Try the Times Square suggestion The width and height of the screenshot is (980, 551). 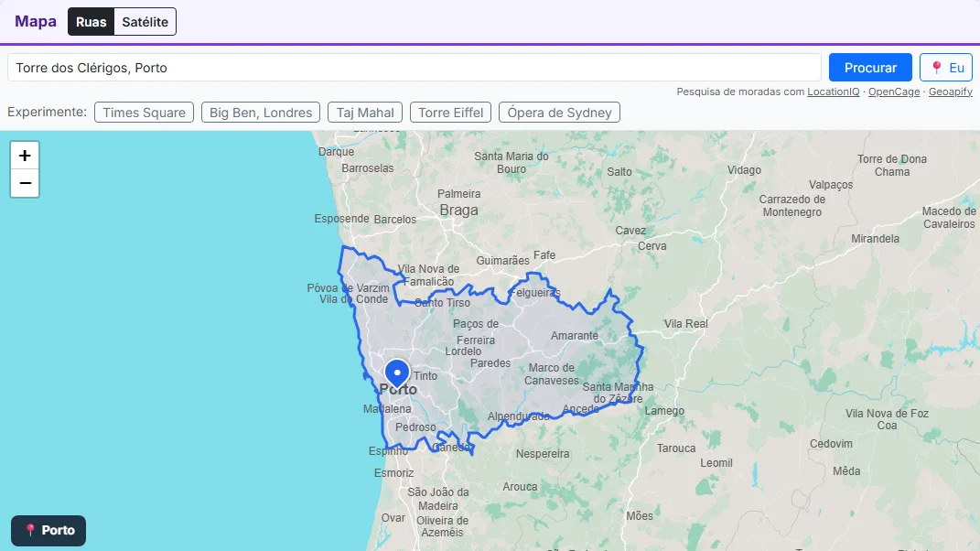[x=144, y=113]
